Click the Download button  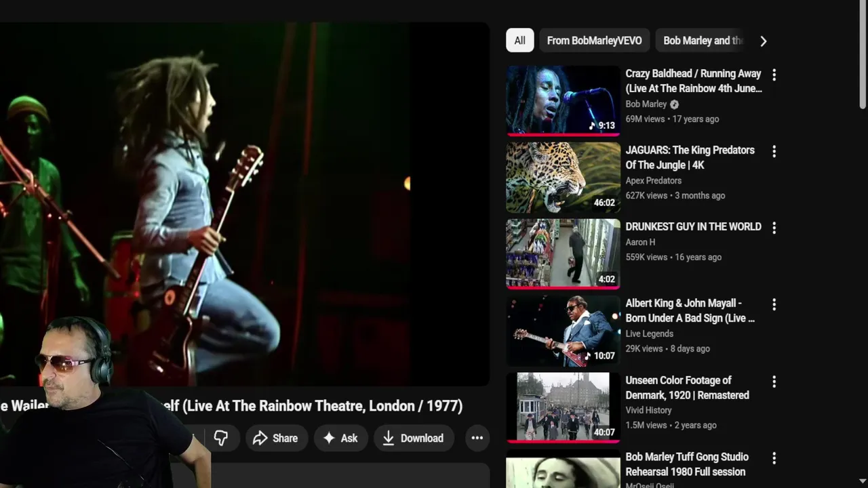pos(413,438)
